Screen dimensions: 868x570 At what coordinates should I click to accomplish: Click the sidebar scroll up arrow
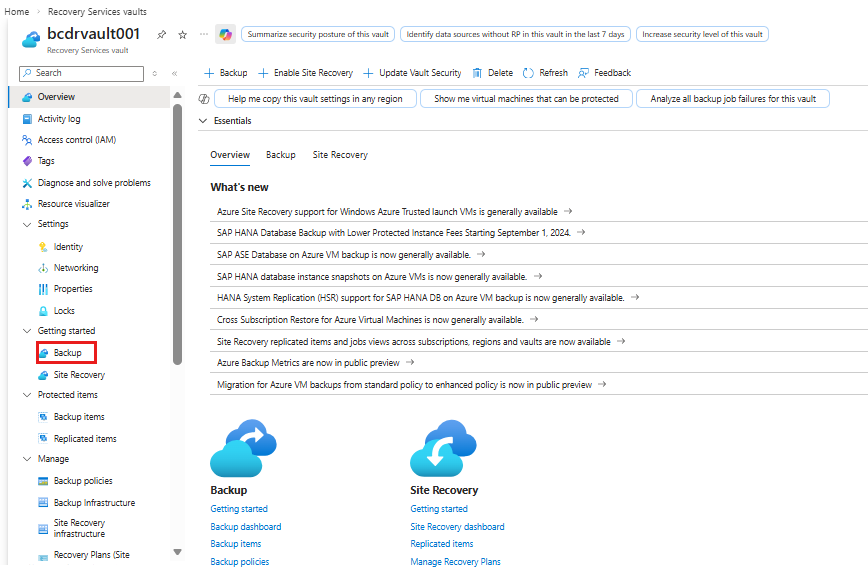177,95
